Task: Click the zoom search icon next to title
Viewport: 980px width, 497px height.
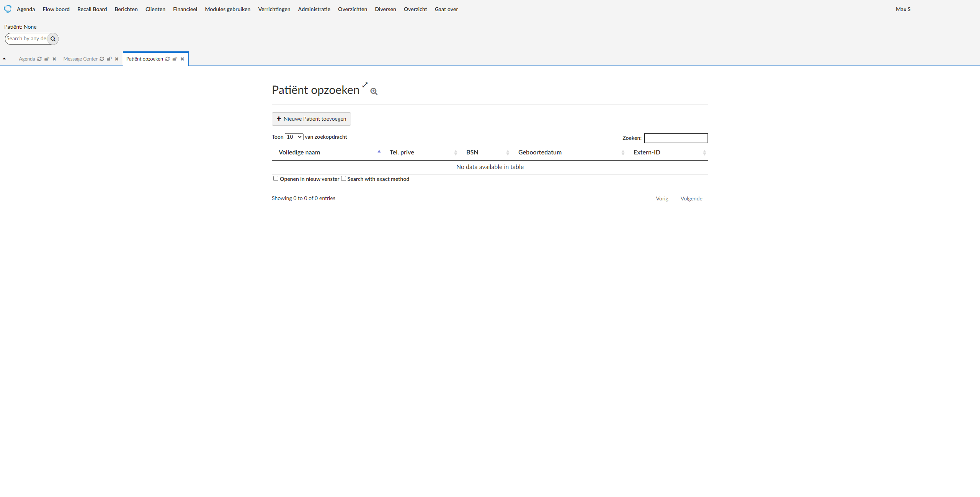Action: [374, 92]
